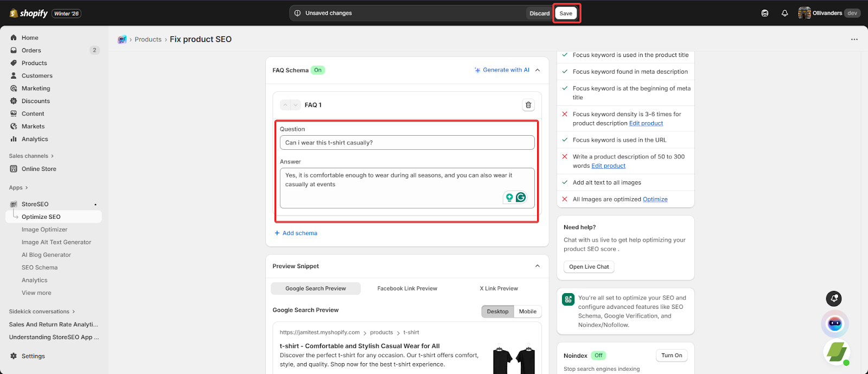The width and height of the screenshot is (868, 374).
Task: Turn On the Noindex setting
Action: coord(672,356)
